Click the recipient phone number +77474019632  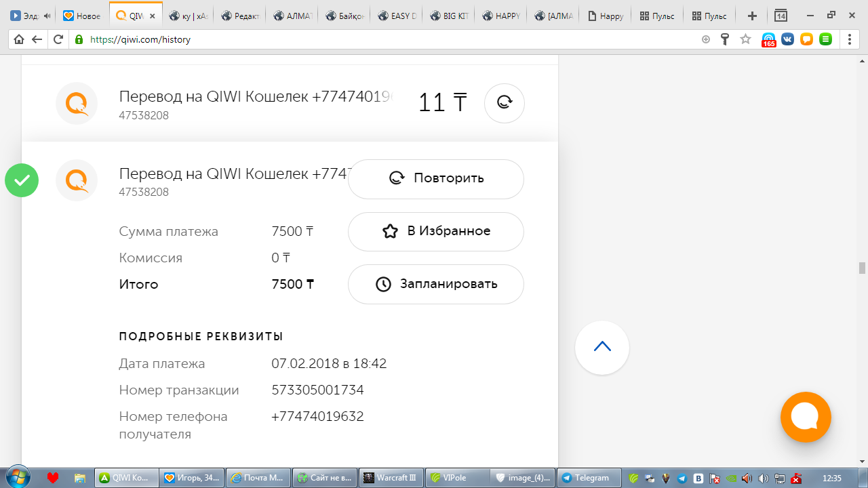click(317, 416)
